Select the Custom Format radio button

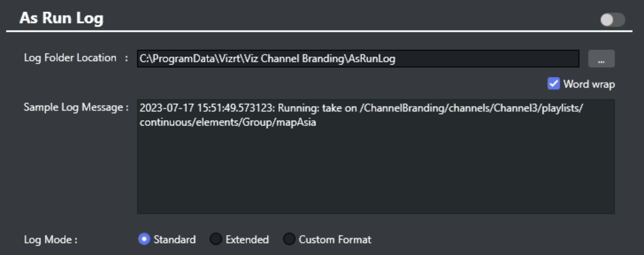(x=289, y=240)
